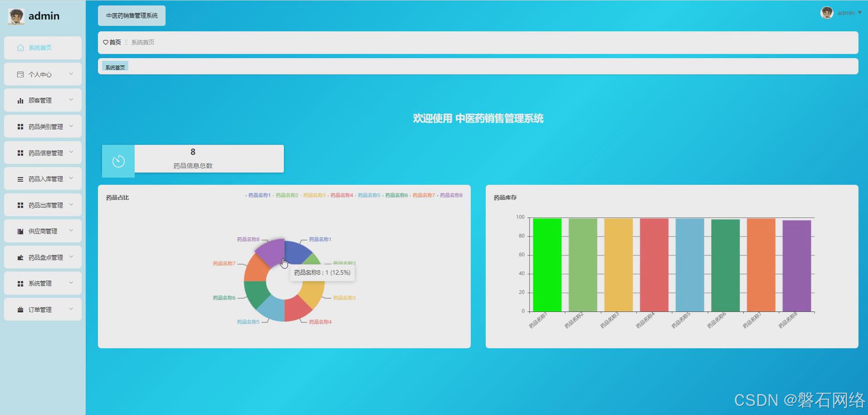Click the 供应商管理 sidebar icon
Screen dimensions: 868x415
(20, 231)
